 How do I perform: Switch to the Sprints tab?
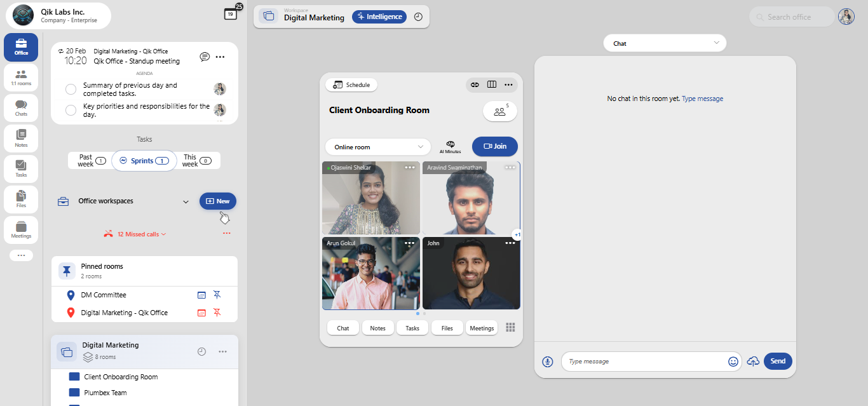pos(144,161)
